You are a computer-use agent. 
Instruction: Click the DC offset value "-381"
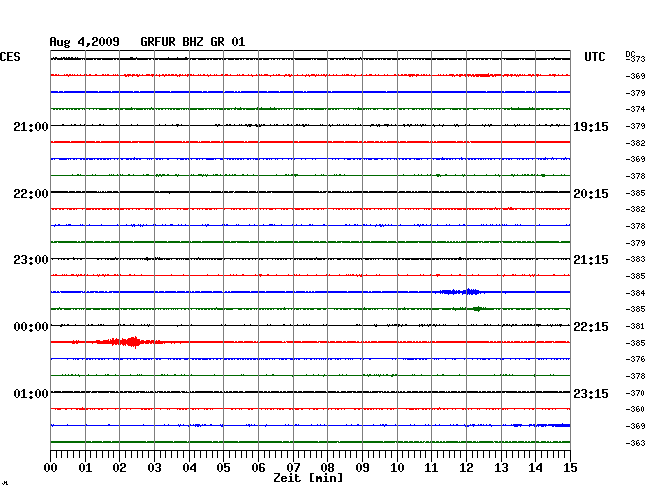(x=635, y=326)
